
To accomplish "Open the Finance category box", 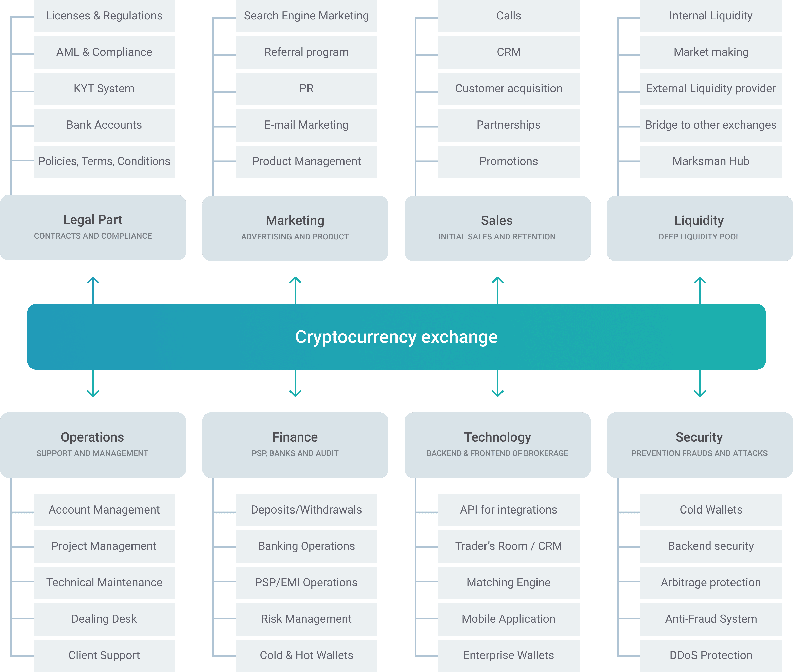I will pos(295,445).
